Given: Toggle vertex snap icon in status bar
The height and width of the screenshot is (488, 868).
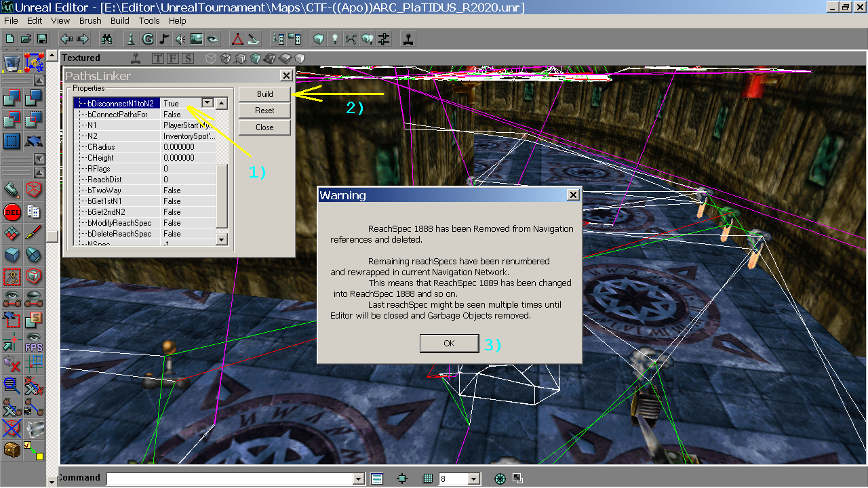Looking at the screenshot, I should click(402, 479).
